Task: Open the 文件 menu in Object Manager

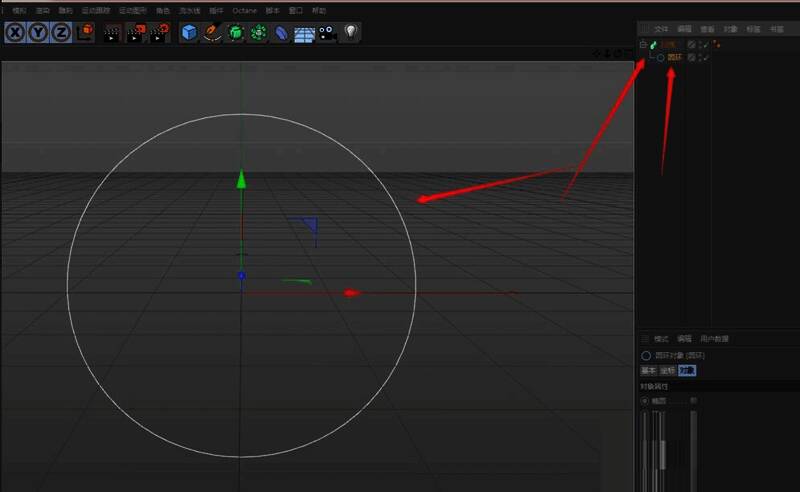Action: click(x=661, y=30)
